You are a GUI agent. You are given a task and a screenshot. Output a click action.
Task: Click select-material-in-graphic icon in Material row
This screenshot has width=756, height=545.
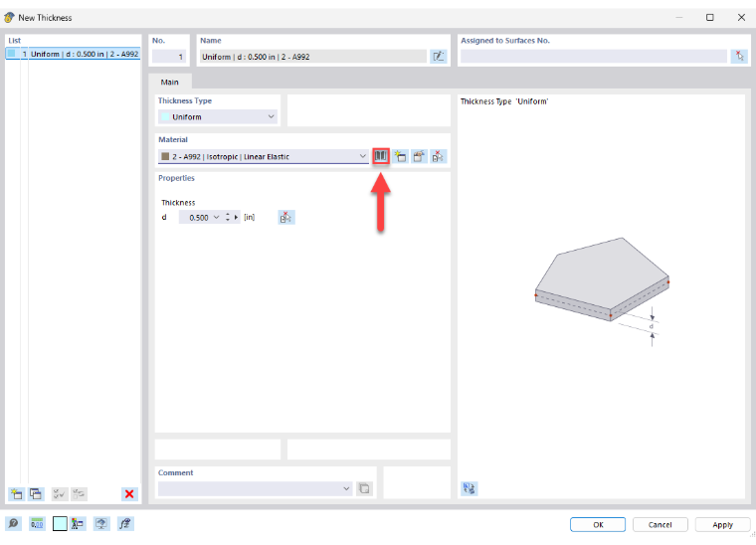[438, 156]
